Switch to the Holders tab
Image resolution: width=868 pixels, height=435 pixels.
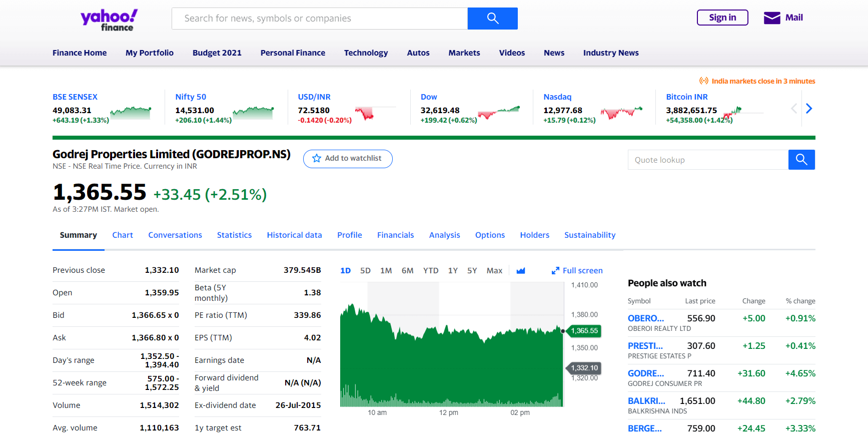pos(534,235)
